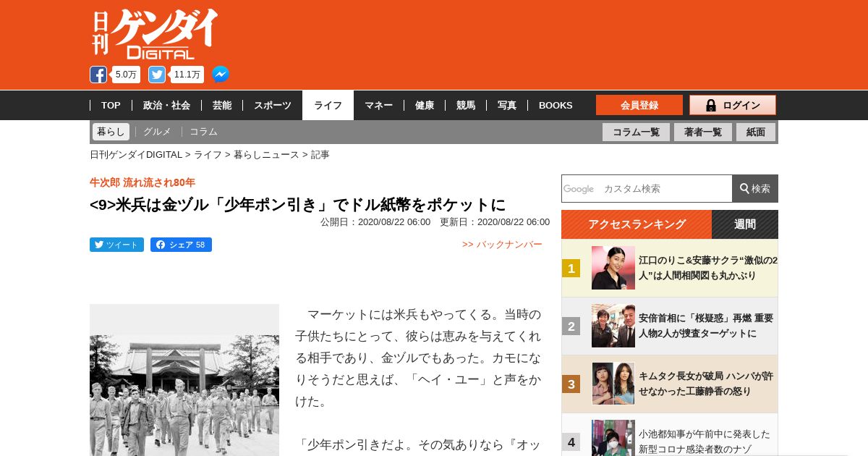Screen dimensions: 868x456
Task: Click the Facebook シェア 58 button
Action: (x=181, y=245)
